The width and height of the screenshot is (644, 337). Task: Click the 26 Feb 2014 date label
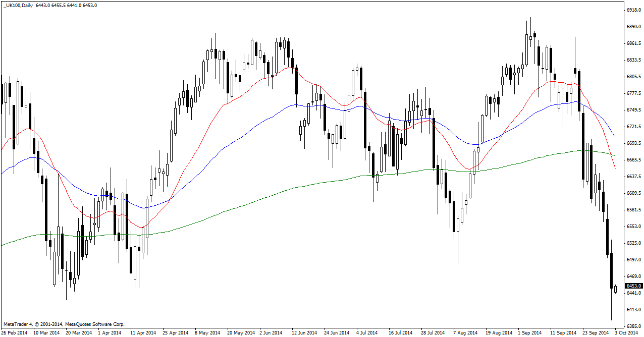(x=15, y=333)
